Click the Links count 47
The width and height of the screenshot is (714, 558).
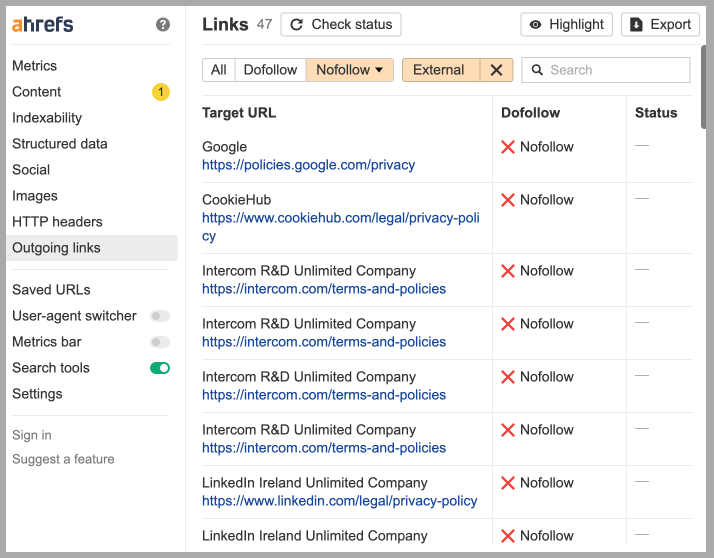click(264, 24)
